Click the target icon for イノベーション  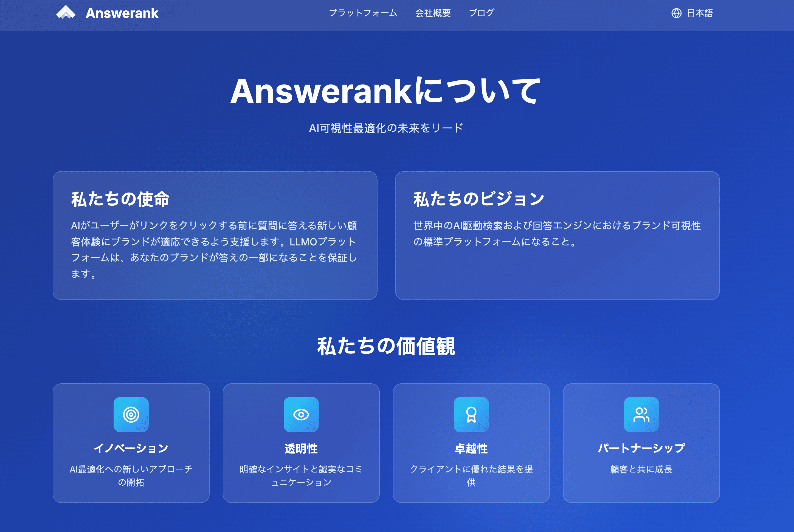pos(131,415)
